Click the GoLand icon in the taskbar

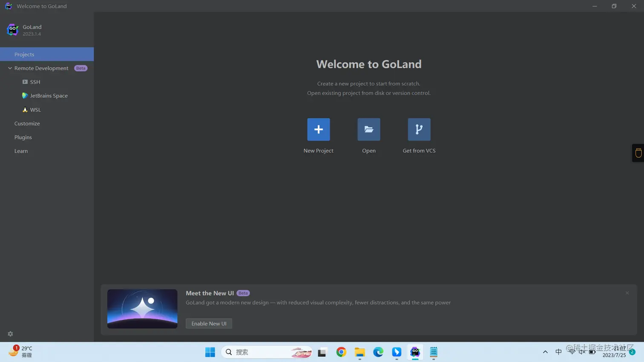point(415,352)
